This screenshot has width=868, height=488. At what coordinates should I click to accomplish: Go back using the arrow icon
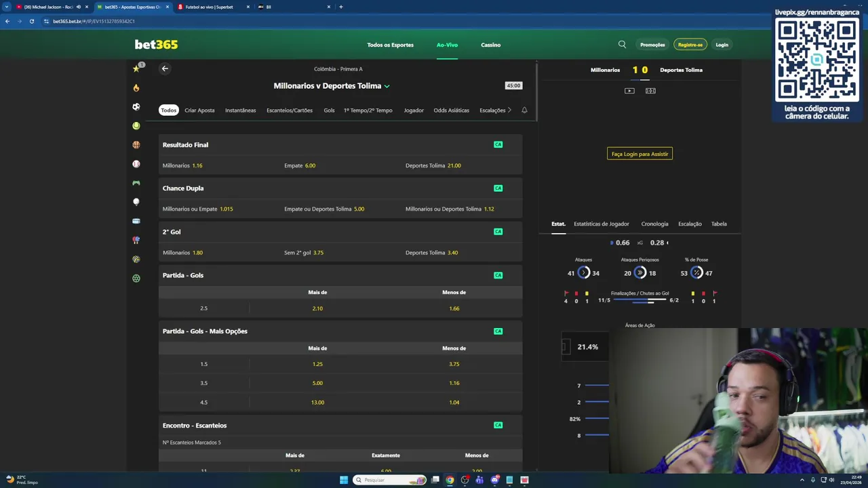[165, 68]
